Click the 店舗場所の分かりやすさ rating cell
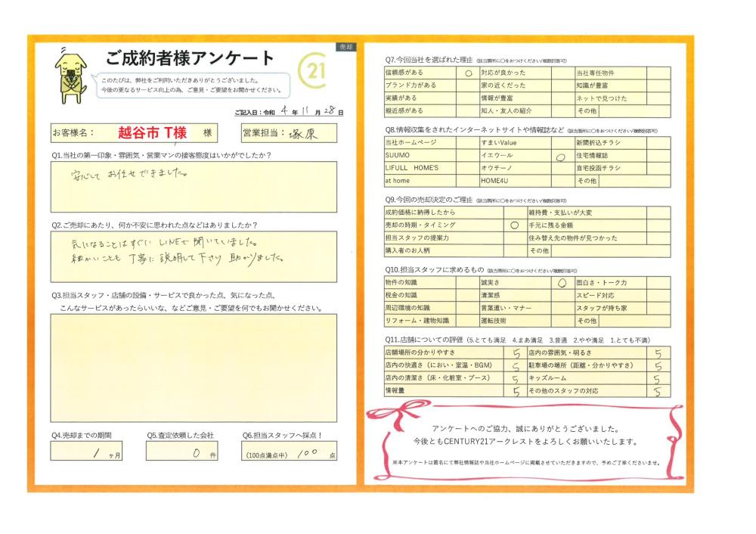Image resolution: width=756 pixels, height=534 pixels. pos(516,352)
